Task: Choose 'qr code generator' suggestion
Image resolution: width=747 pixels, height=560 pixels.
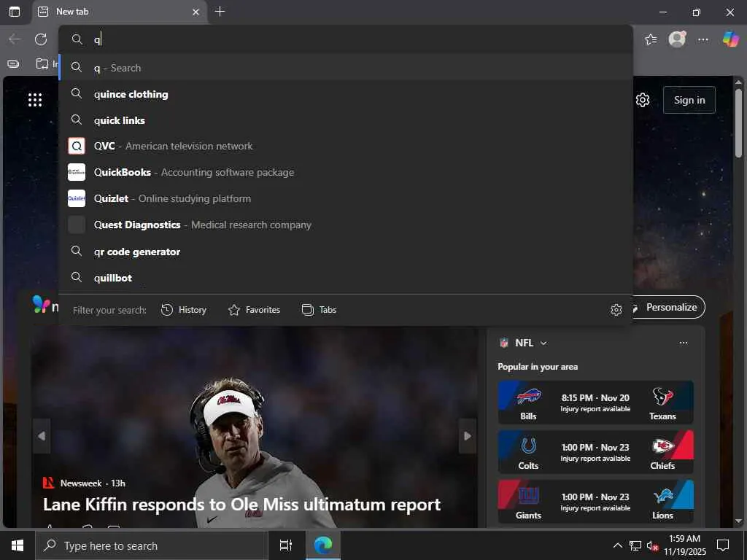Action: 347,252
